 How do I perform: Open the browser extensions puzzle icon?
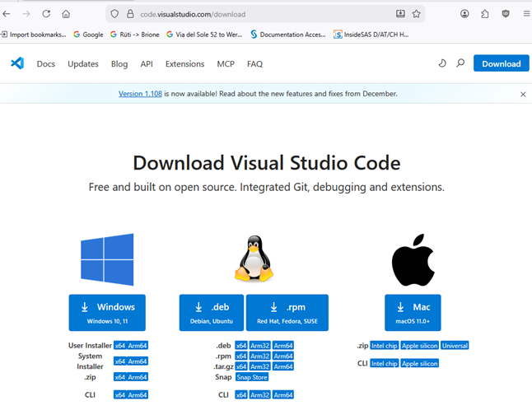[485, 13]
